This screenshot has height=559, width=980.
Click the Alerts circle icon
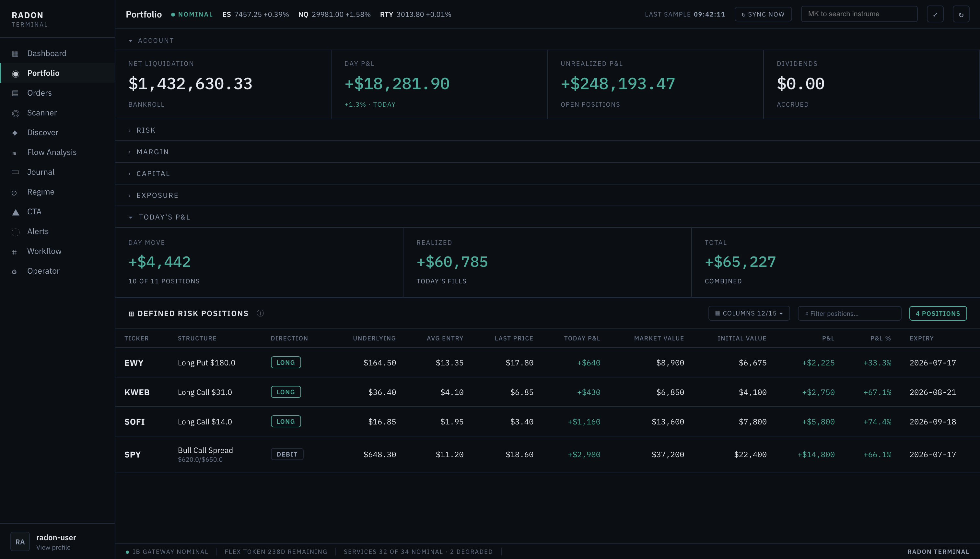pos(15,232)
